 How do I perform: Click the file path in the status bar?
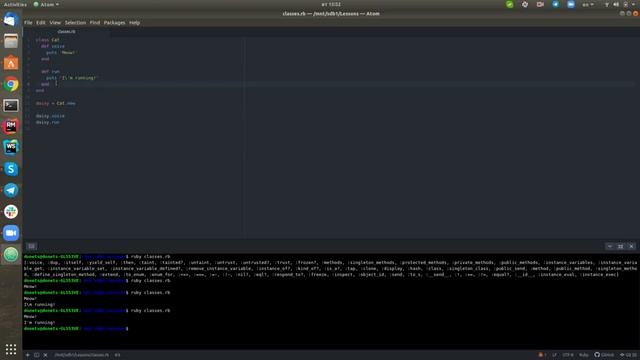(82, 355)
